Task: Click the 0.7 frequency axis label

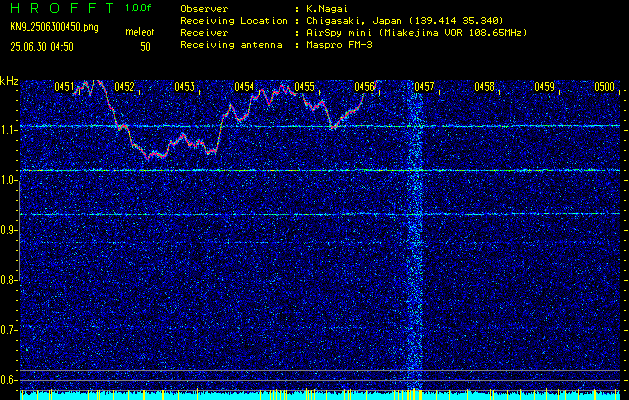Action: pyautogui.click(x=8, y=330)
